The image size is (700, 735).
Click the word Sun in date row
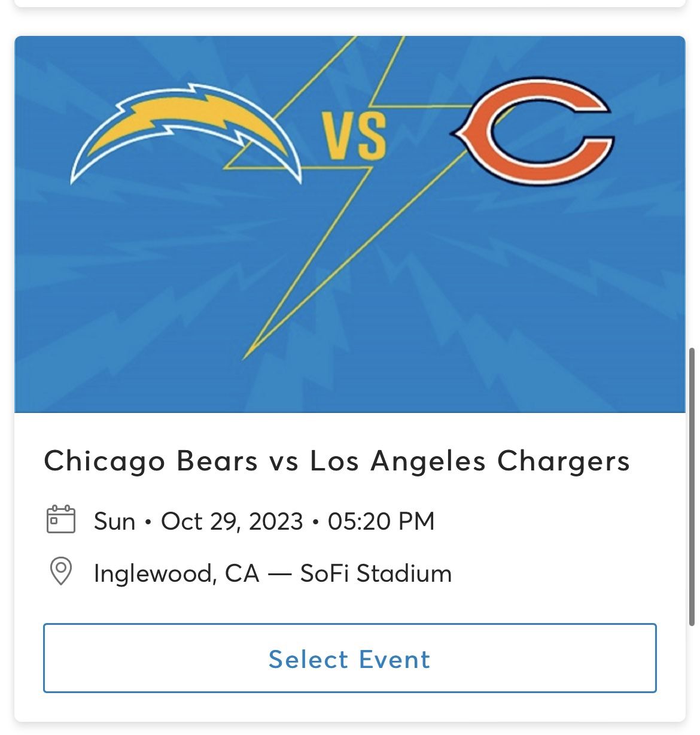pyautogui.click(x=114, y=521)
